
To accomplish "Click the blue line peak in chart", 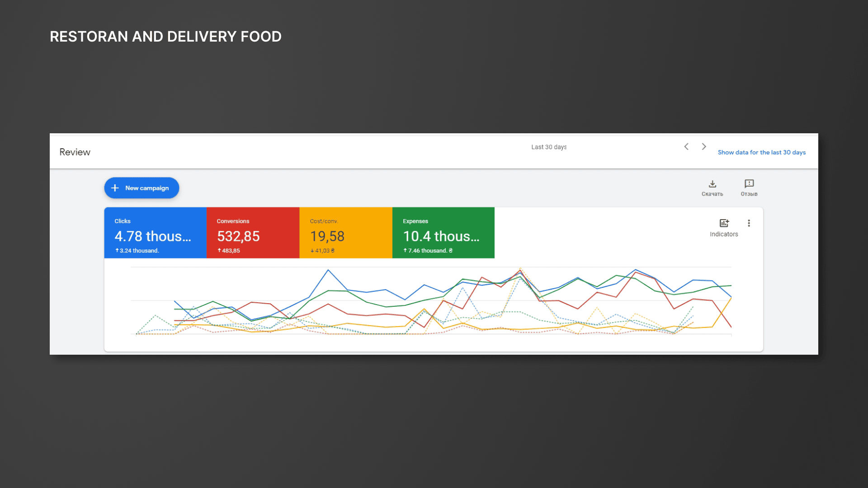I will (x=328, y=270).
